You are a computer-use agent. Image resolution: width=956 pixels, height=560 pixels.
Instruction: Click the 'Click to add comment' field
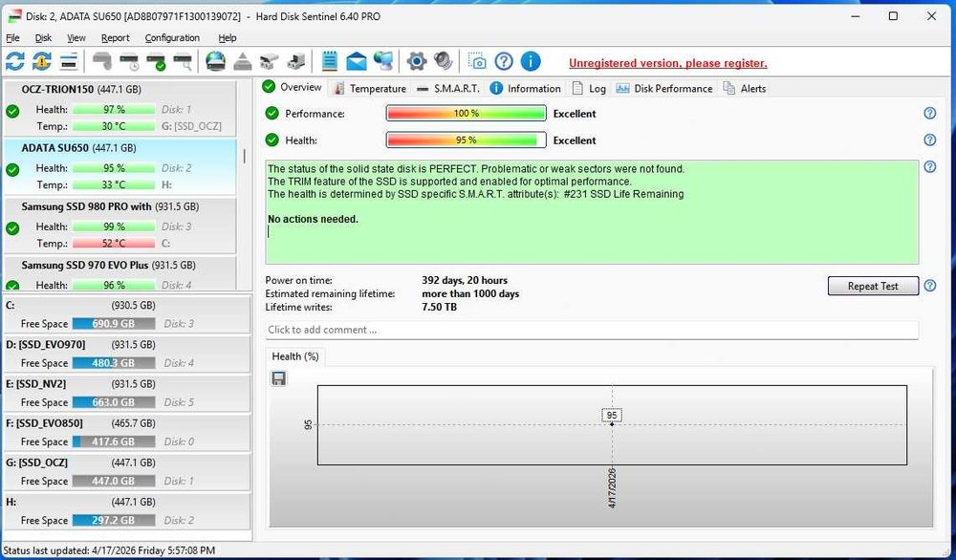[592, 330]
